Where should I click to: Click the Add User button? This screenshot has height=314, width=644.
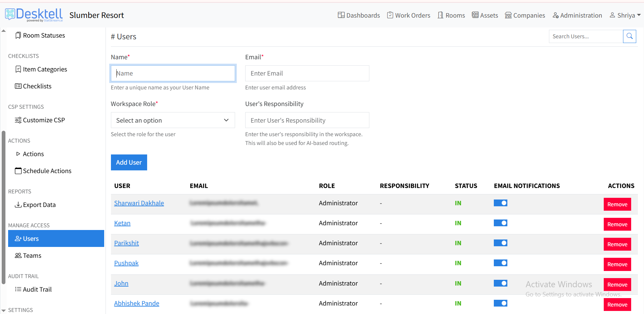click(129, 163)
